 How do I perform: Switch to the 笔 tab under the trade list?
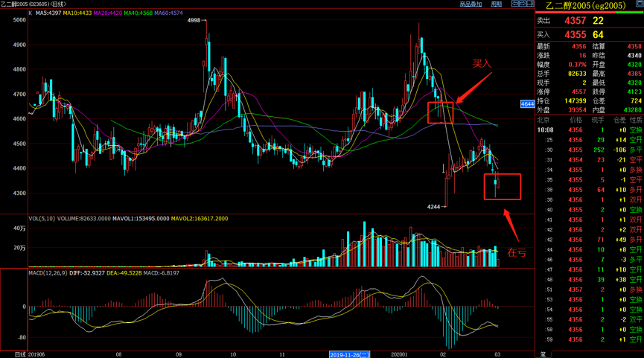543,354
